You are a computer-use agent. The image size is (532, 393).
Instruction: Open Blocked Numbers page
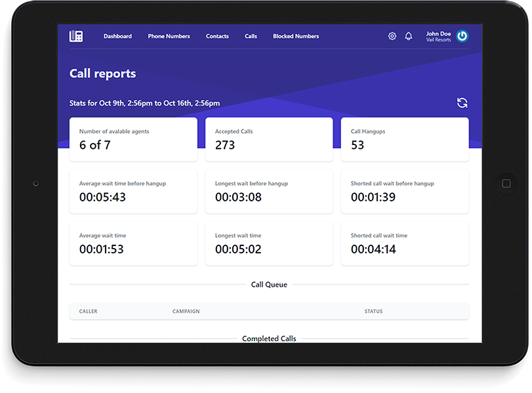pyautogui.click(x=296, y=36)
